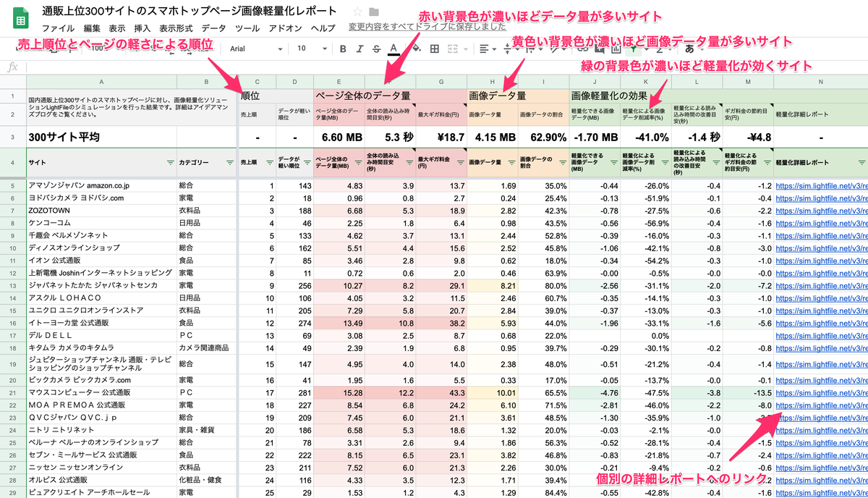Open the データ menu
The image size is (868, 498).
[x=213, y=28]
